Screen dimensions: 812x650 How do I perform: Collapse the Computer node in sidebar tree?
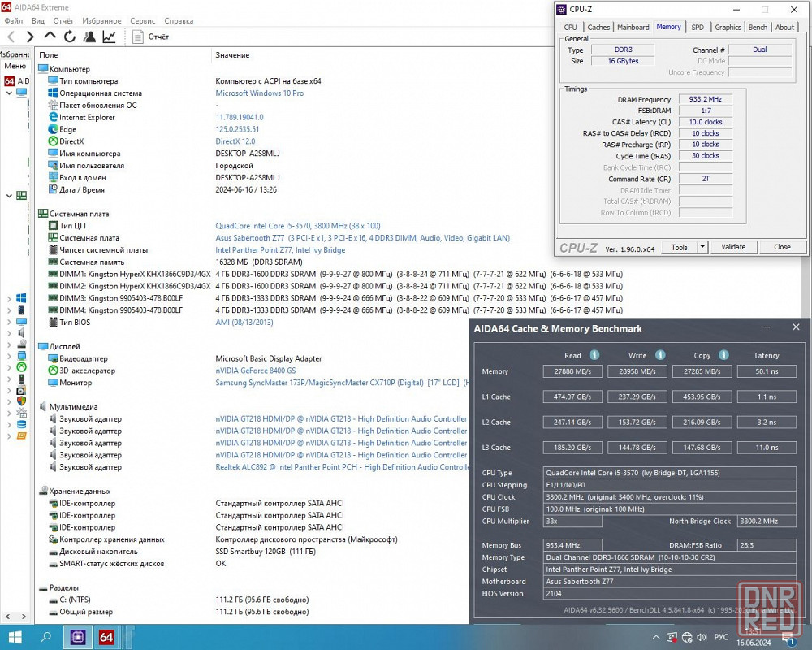[9, 93]
